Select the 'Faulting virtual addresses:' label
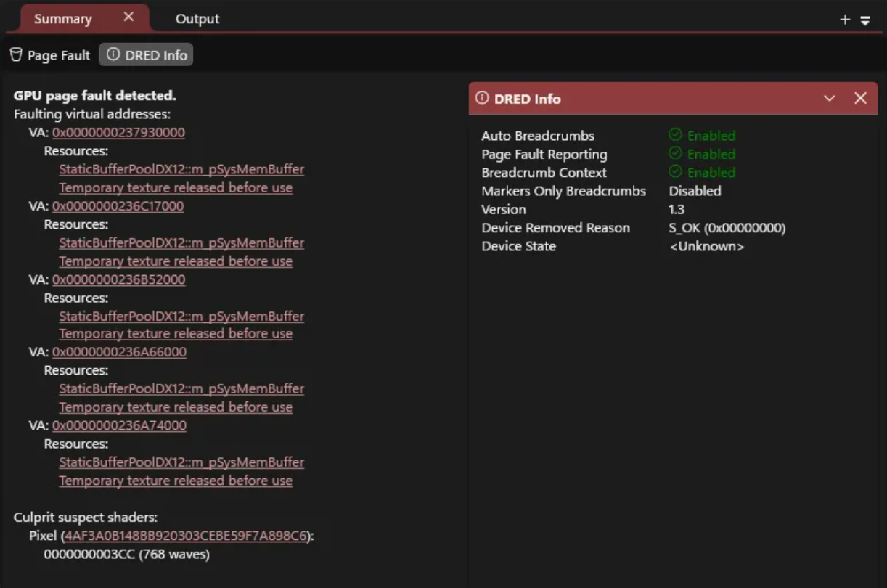The height and width of the screenshot is (588, 887). click(x=92, y=114)
